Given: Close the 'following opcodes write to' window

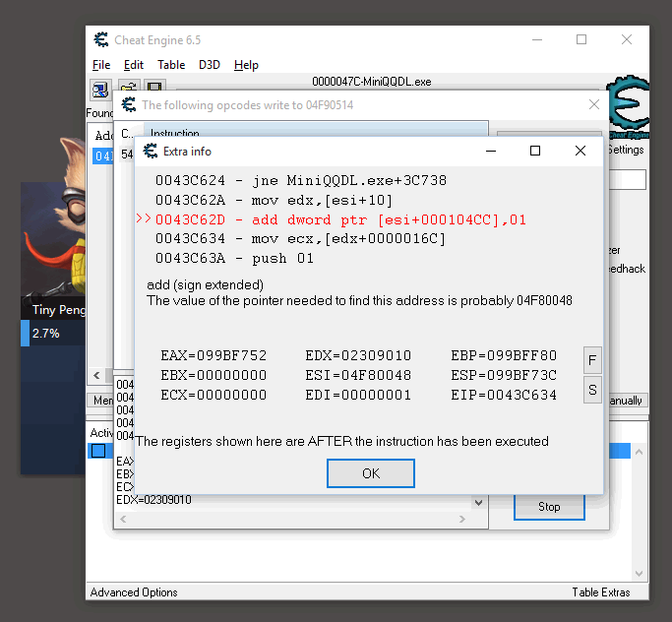Looking at the screenshot, I should [x=593, y=104].
